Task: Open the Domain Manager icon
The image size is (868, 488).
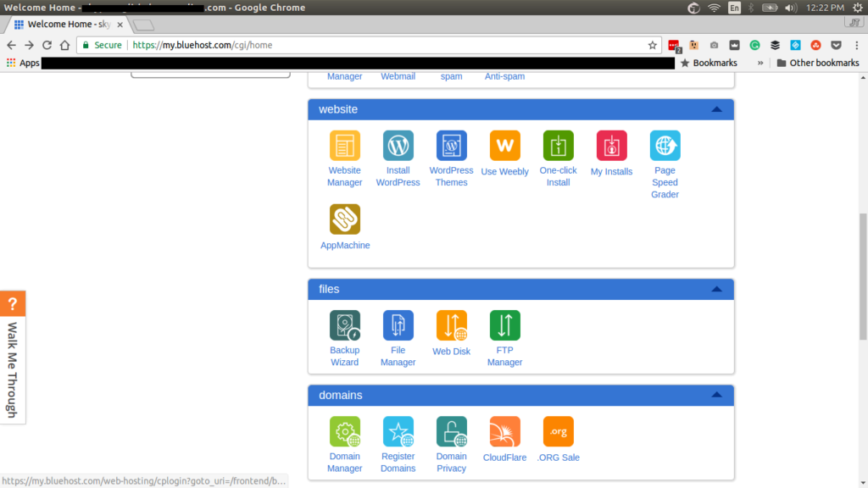Action: tap(345, 431)
